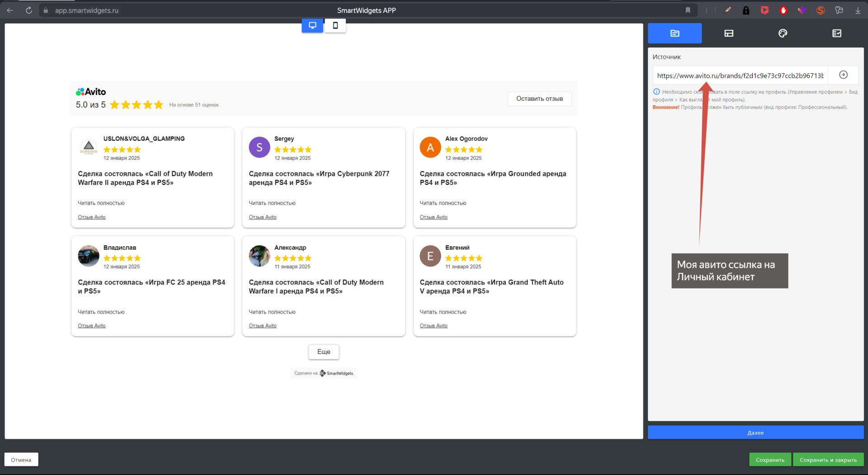Image resolution: width=868 pixels, height=475 pixels.
Task: Click Сохранить и закрыть button
Action: click(828, 460)
